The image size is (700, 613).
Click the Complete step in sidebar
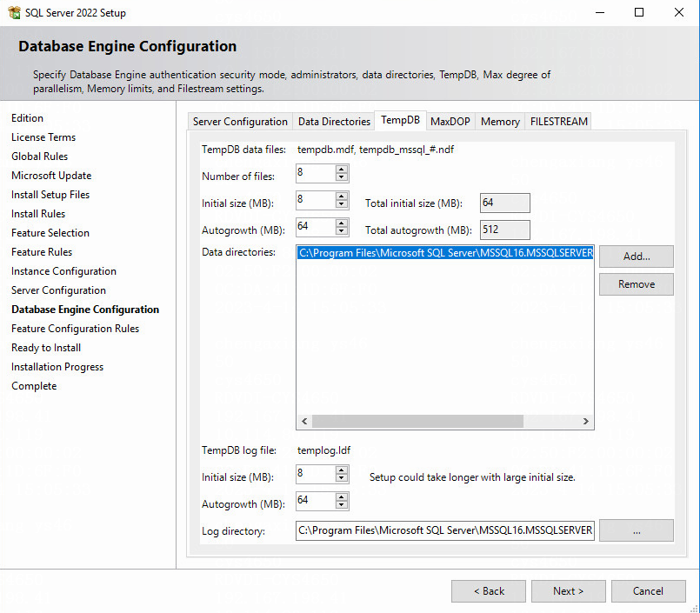point(34,386)
